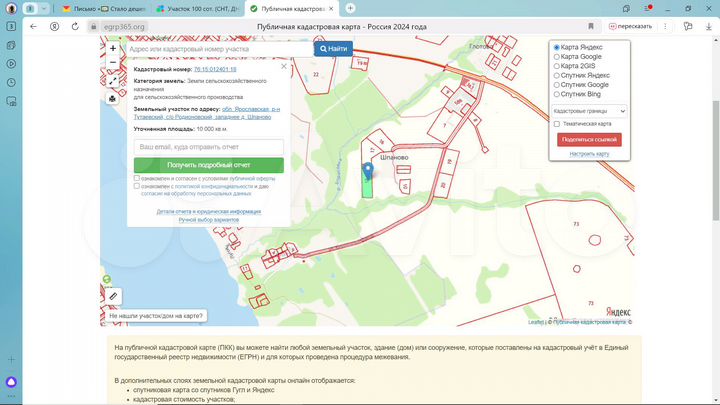Click 'Получить подробный отчет' button
This screenshot has height=405, width=720.
(208, 165)
